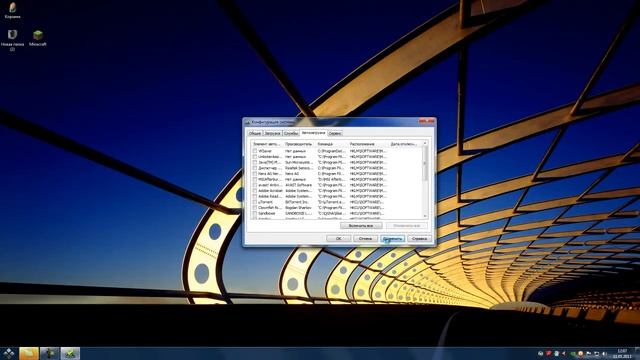This screenshot has height=360, width=640.
Task: Open the tray clock and date
Action: click(622, 353)
